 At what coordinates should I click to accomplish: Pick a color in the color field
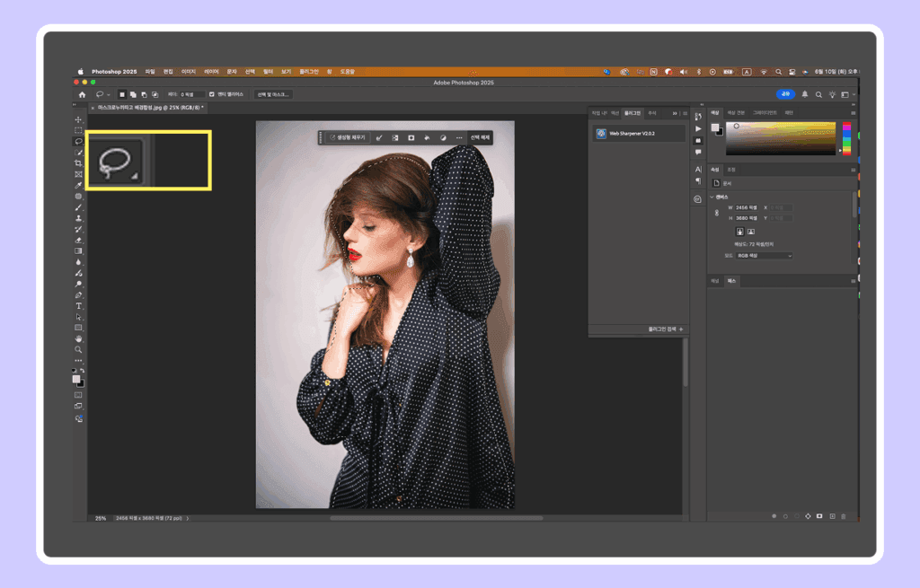[x=781, y=138]
